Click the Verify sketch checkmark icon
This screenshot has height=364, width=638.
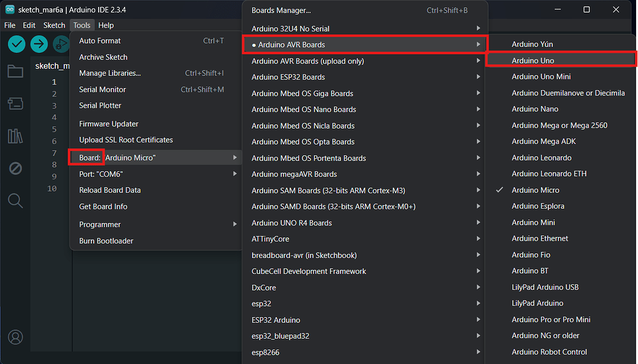click(15, 44)
